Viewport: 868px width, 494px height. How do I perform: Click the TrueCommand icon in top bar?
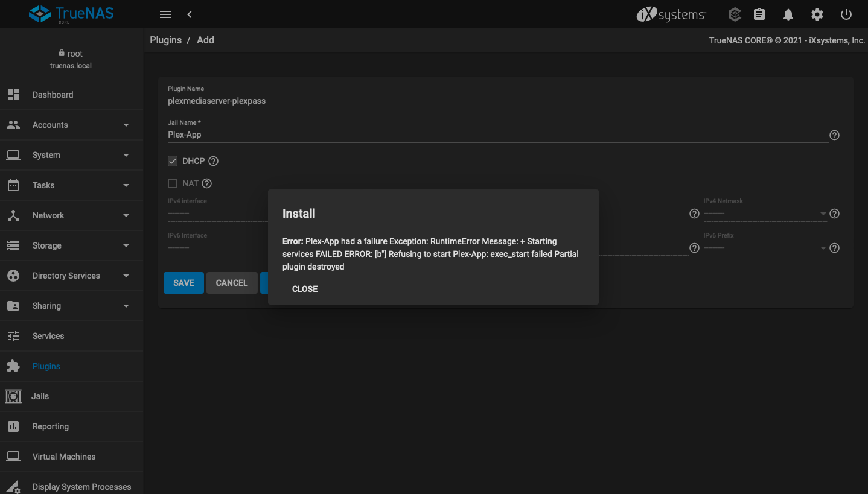[x=734, y=14]
